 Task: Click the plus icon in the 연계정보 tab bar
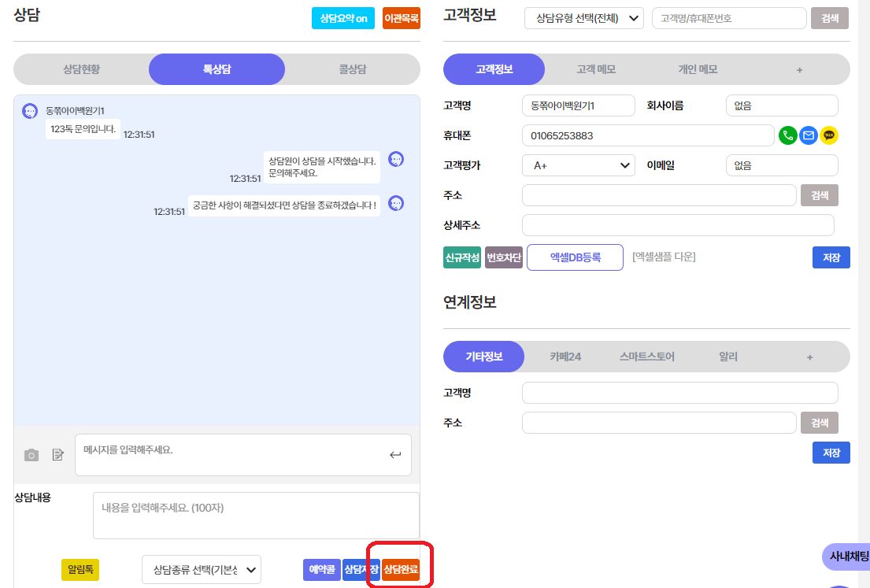click(x=809, y=357)
